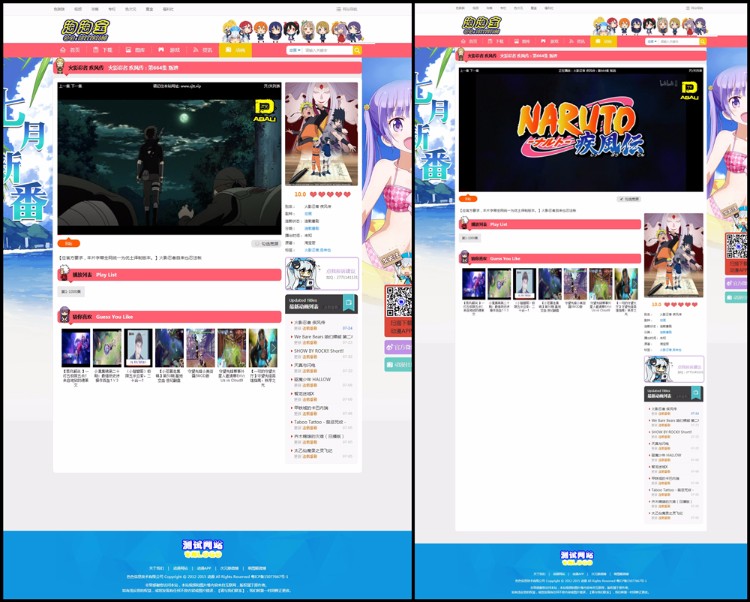The width and height of the screenshot is (750, 602).
Task: Click previous/next episode links in left player
Action: 70,86
